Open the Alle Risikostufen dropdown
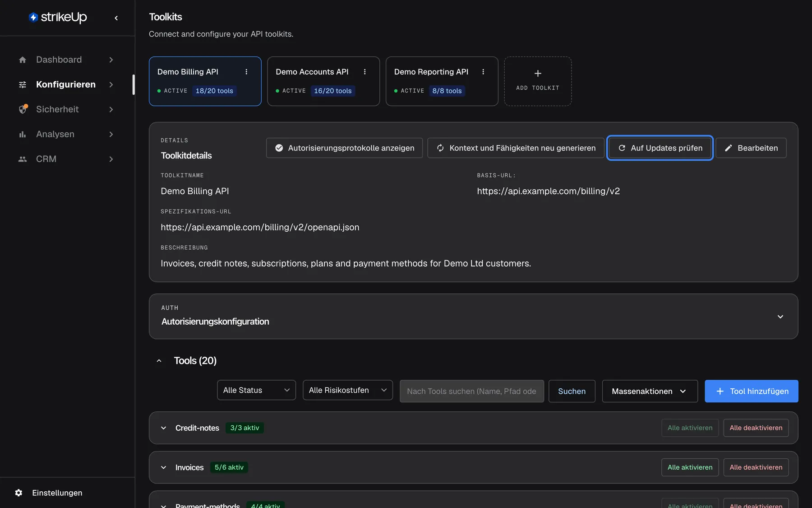Screen dimensions: 812x508 coord(348,390)
